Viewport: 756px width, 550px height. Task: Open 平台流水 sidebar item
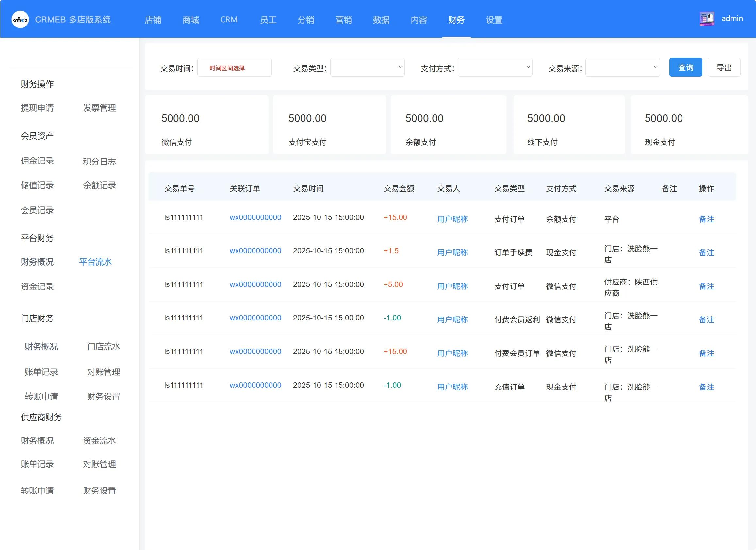pyautogui.click(x=95, y=262)
